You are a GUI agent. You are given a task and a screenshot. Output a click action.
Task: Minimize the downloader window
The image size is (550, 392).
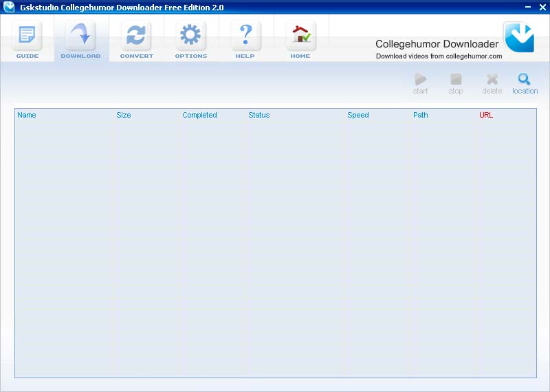[528, 7]
